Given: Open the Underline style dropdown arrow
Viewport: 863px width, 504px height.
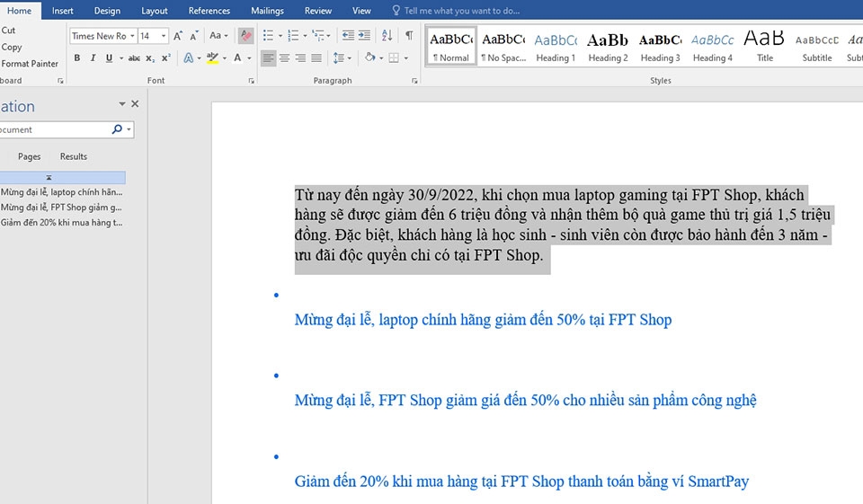Looking at the screenshot, I should click(121, 57).
